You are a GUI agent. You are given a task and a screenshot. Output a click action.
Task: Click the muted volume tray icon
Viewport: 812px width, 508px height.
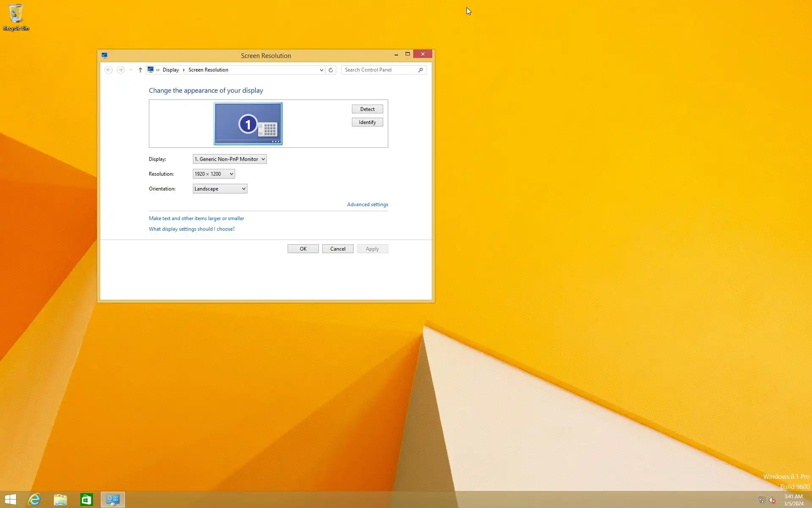pyautogui.click(x=772, y=500)
